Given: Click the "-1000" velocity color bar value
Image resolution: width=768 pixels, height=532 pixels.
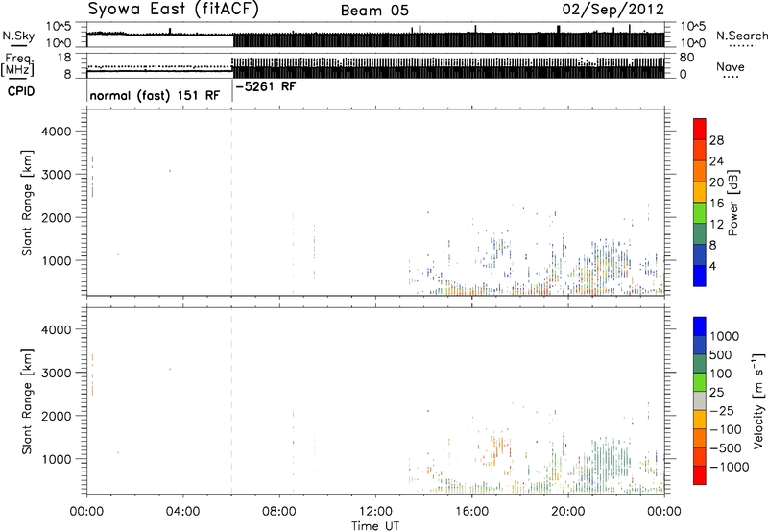Looking at the screenshot, I should (x=730, y=467).
